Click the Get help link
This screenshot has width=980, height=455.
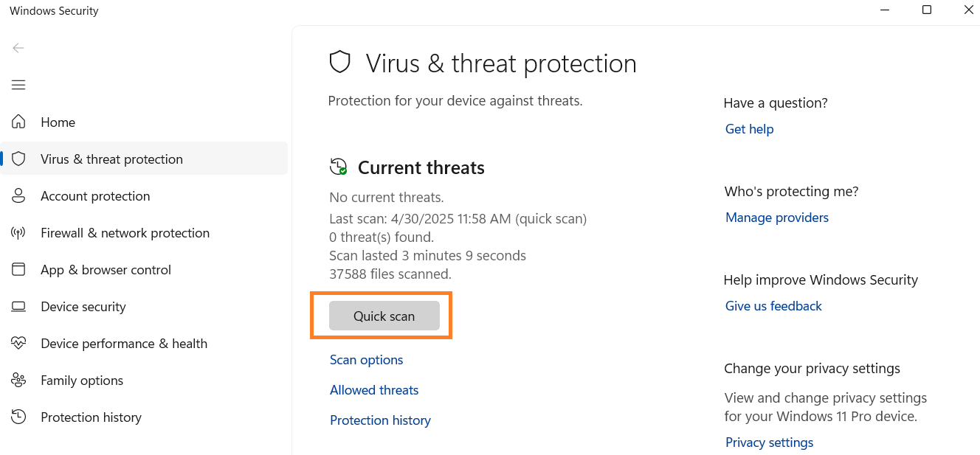[749, 129]
